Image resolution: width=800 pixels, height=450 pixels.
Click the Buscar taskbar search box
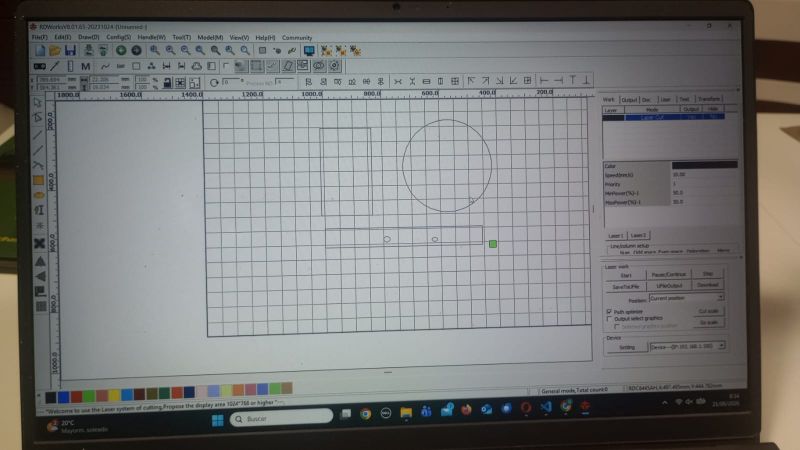281,418
